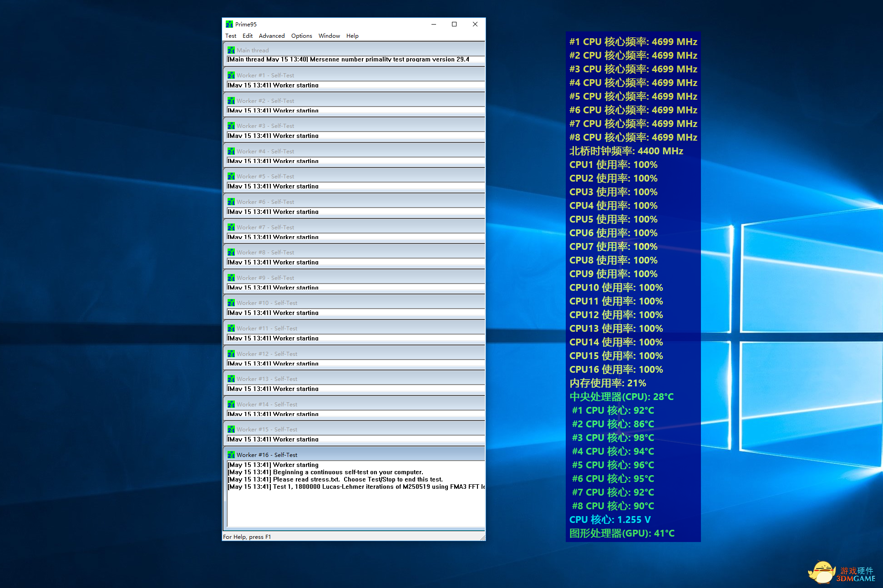
Task: Click the Worker #15 Self-Test icon
Action: [x=231, y=429]
